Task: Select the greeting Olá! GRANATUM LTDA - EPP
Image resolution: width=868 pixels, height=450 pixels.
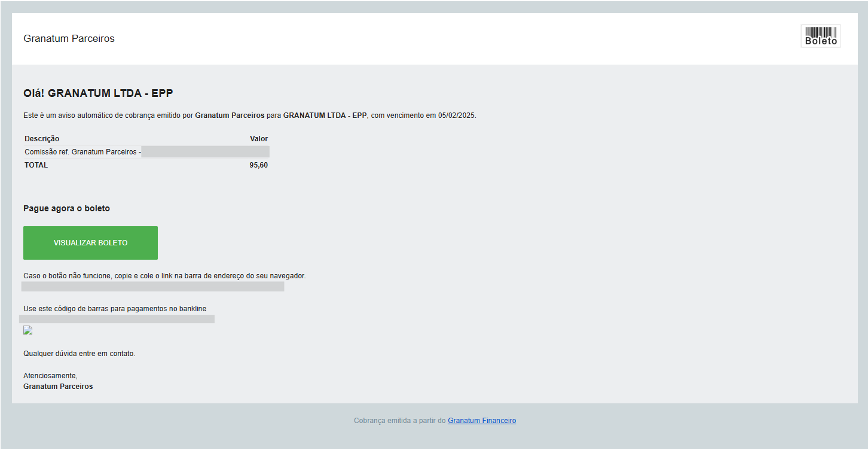Action: coord(98,93)
